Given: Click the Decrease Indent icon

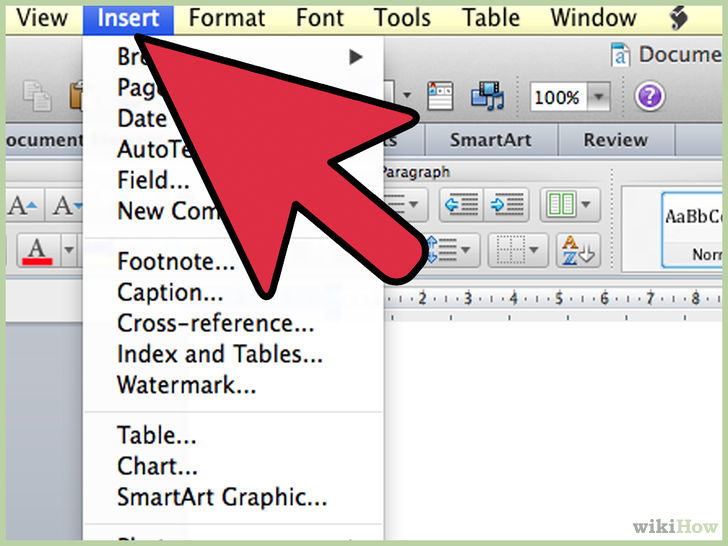Looking at the screenshot, I should 461,207.
